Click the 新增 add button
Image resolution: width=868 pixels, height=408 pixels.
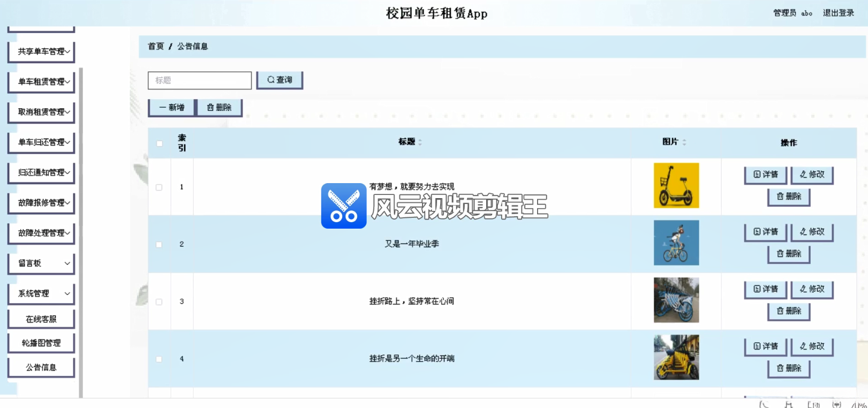click(171, 108)
